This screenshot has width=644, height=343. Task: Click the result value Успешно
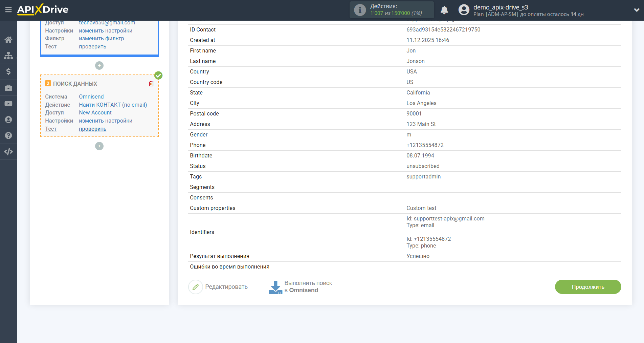(418, 256)
